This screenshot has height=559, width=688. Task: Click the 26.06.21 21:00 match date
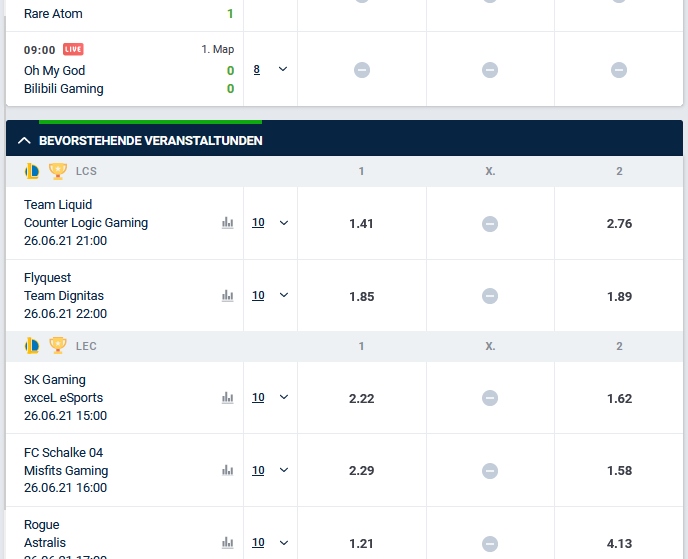65,241
